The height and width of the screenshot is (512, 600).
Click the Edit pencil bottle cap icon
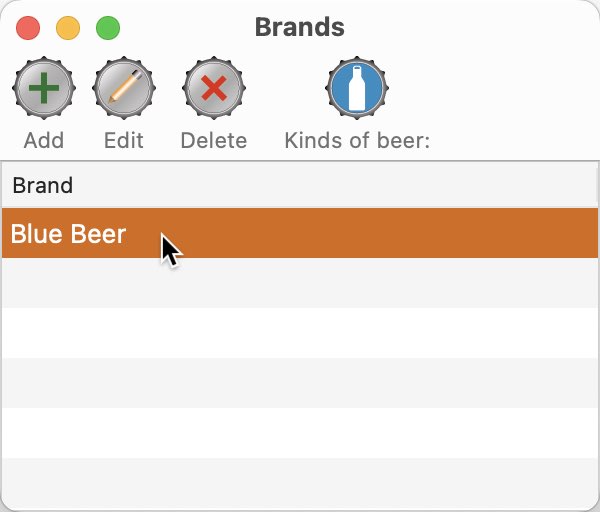pos(124,88)
